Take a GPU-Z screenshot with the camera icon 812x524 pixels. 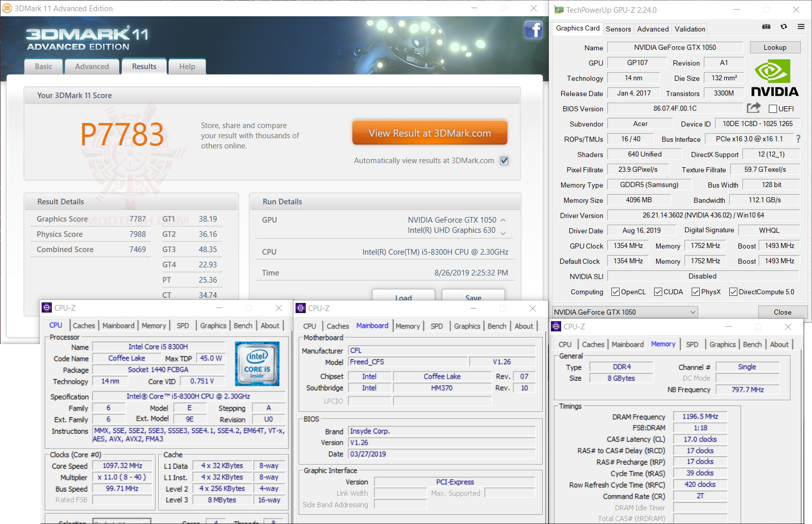[766, 27]
